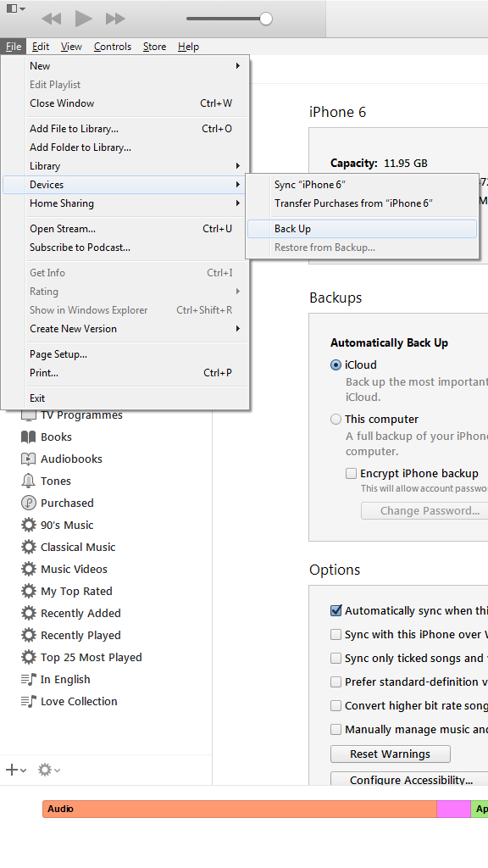488x868 pixels.
Task: Tick Prefer standard-definition videos checkbox
Action: coord(335,682)
